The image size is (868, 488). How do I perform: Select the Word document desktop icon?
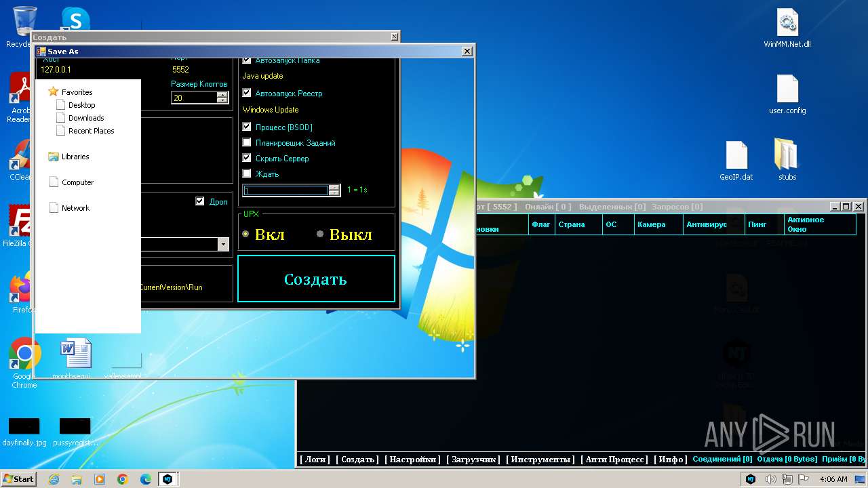[x=75, y=359]
